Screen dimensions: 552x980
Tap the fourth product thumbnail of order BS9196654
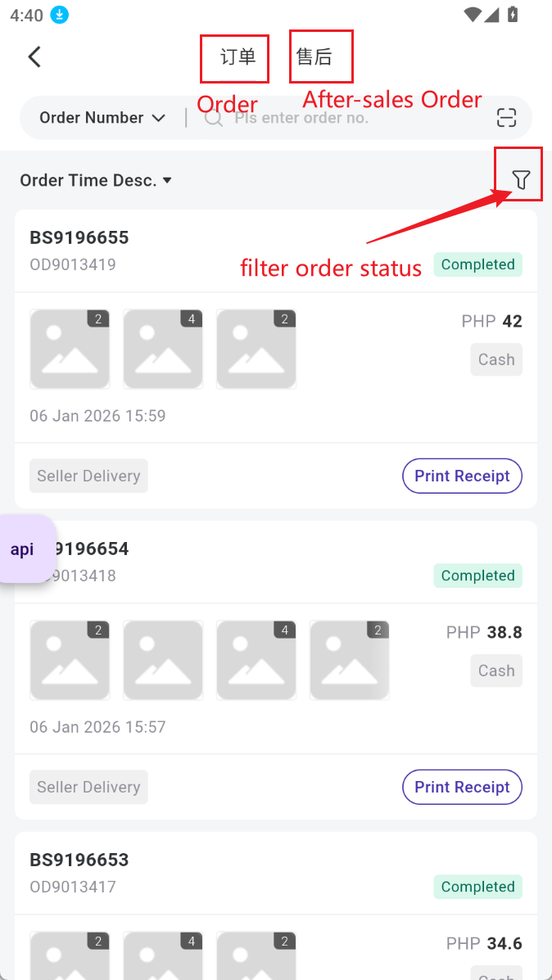click(349, 660)
